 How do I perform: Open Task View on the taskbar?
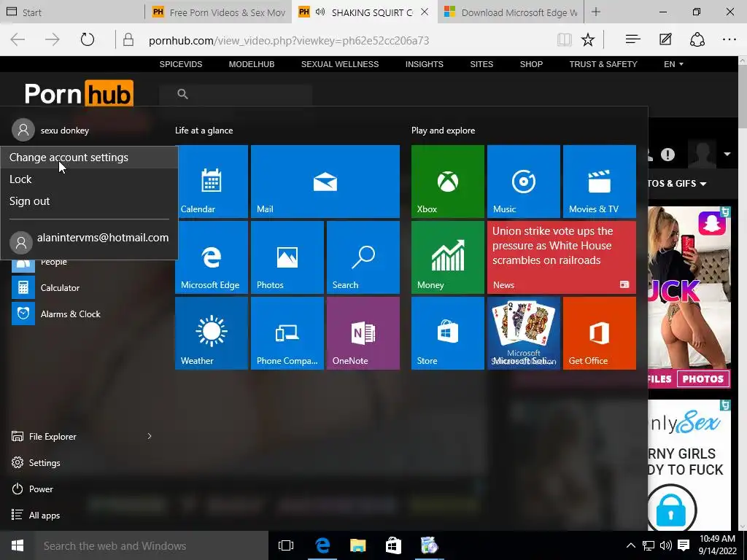click(x=286, y=545)
